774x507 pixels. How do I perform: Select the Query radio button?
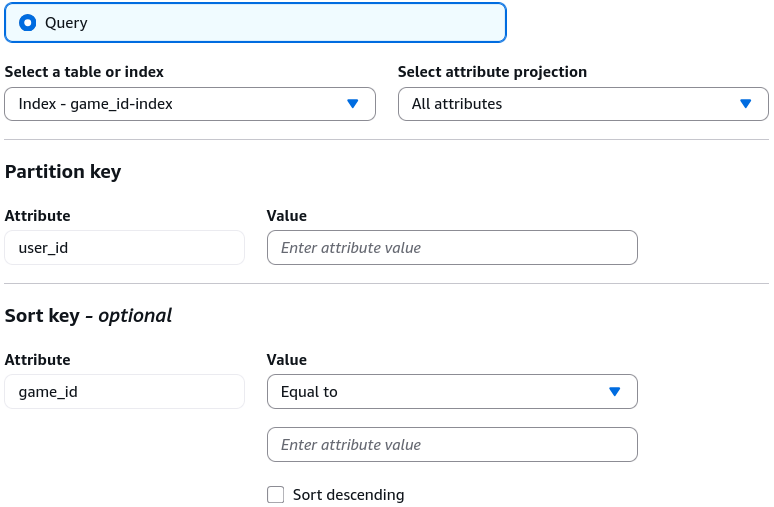(28, 23)
